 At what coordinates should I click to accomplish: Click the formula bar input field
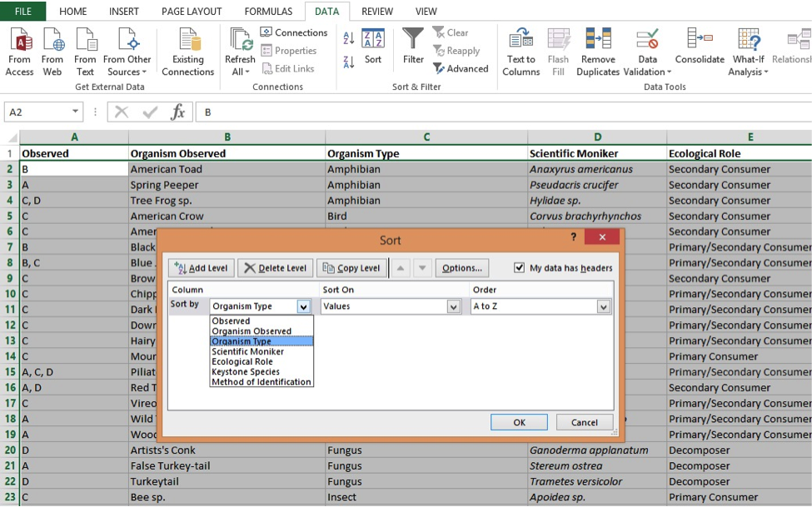coord(500,112)
